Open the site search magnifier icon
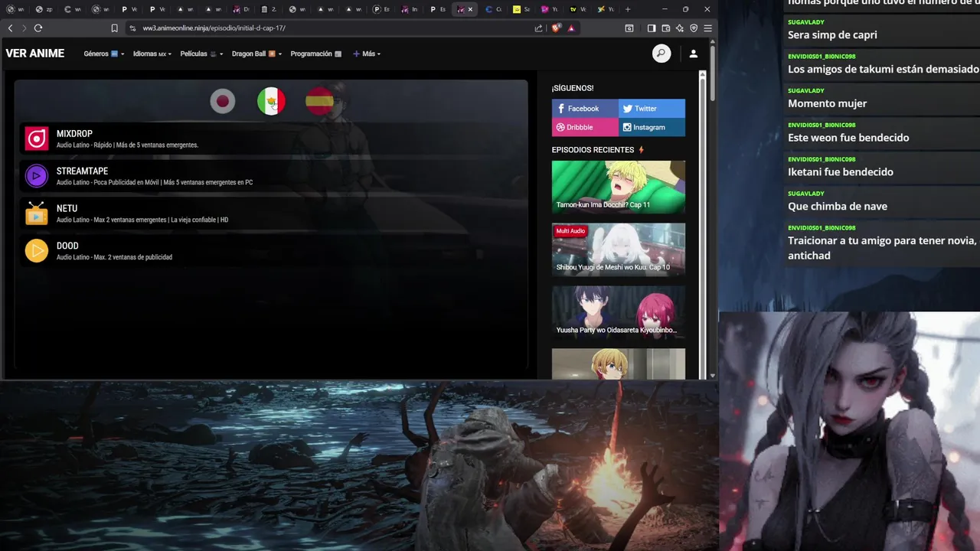The height and width of the screenshot is (551, 980). tap(661, 54)
